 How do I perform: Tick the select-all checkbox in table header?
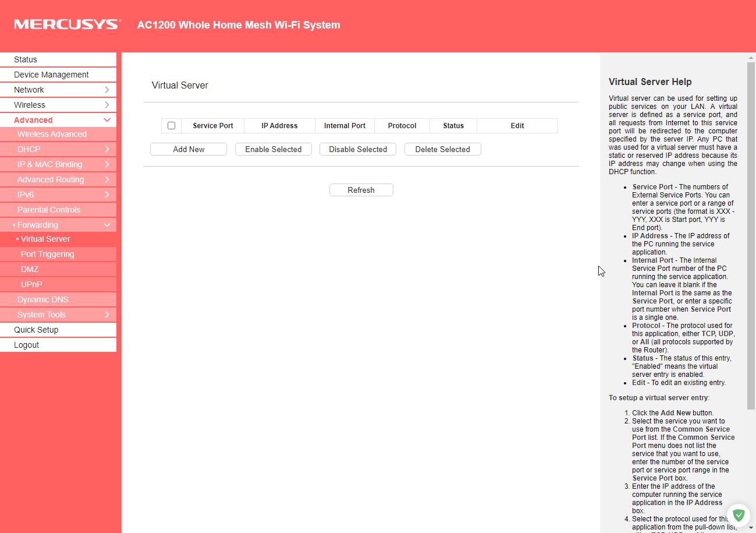click(171, 126)
